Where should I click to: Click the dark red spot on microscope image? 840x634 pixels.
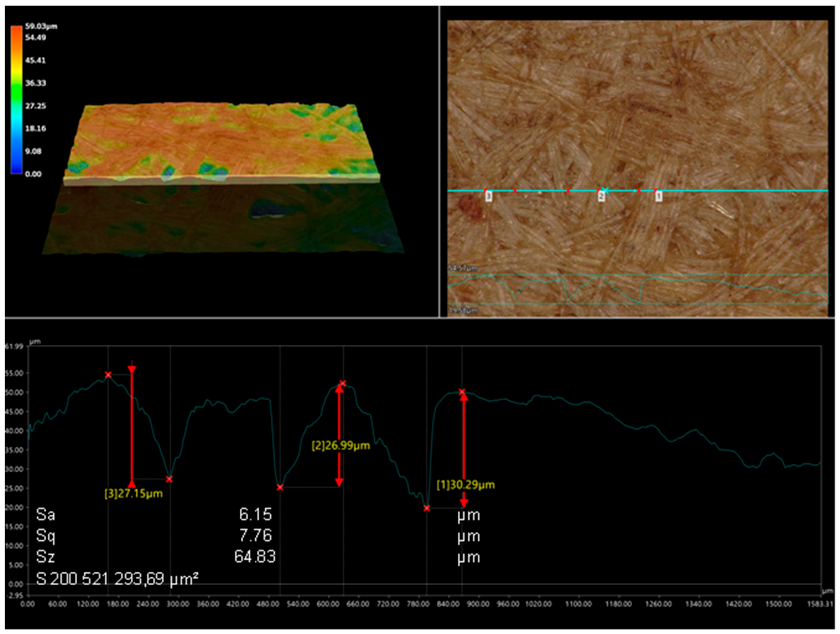pyautogui.click(x=470, y=207)
